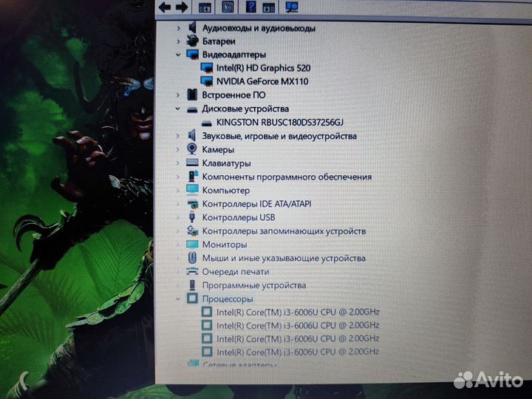Viewport: 532px width, 399px height.
Task: Collapse the Видеоадаптеры node
Action: (x=178, y=55)
